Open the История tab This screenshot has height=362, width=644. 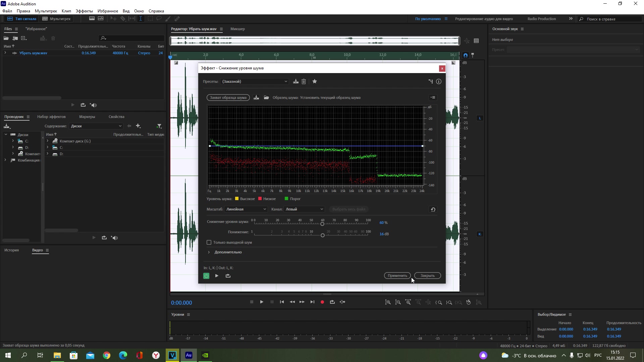12,250
